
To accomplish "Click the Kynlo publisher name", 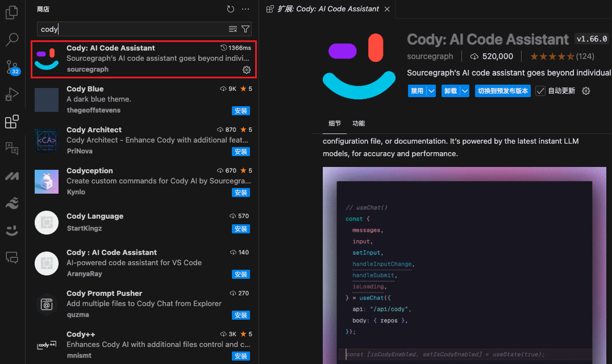I will (76, 192).
